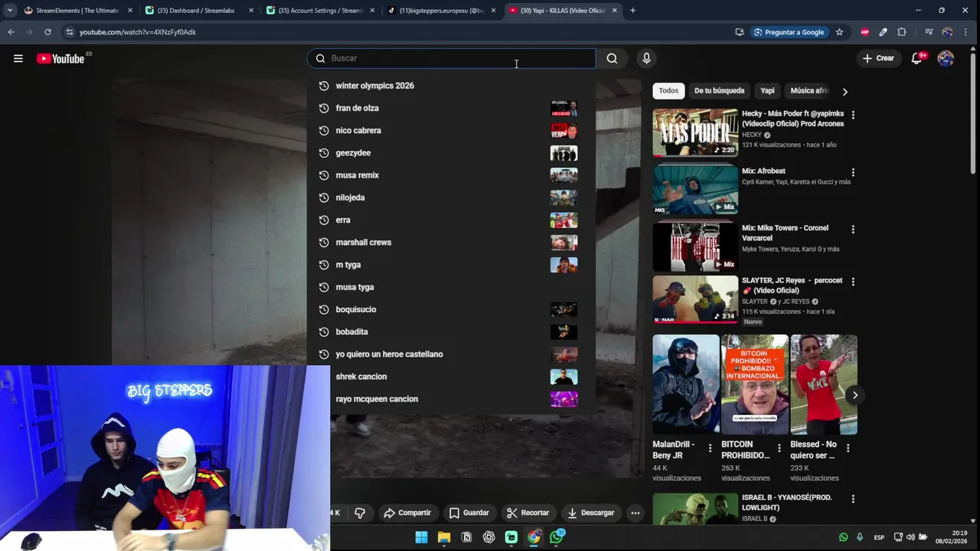Open Hecky - Más Poder video thumbnail

pos(695,132)
